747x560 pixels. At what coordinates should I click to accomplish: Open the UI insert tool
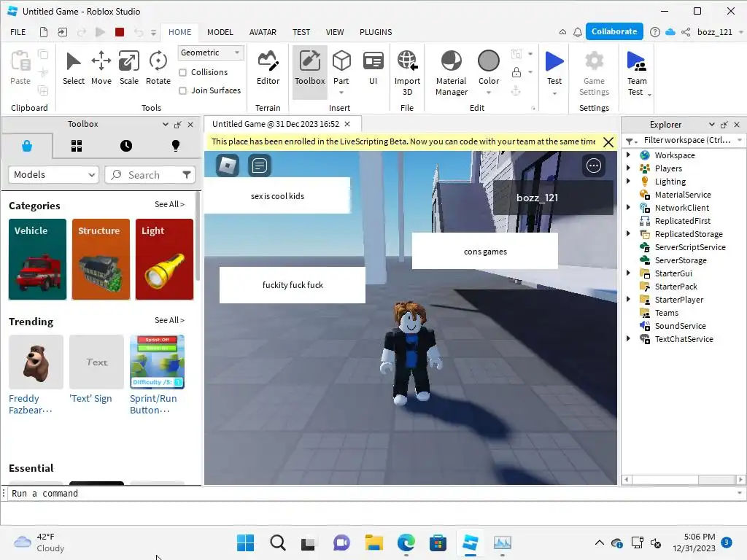(373, 68)
